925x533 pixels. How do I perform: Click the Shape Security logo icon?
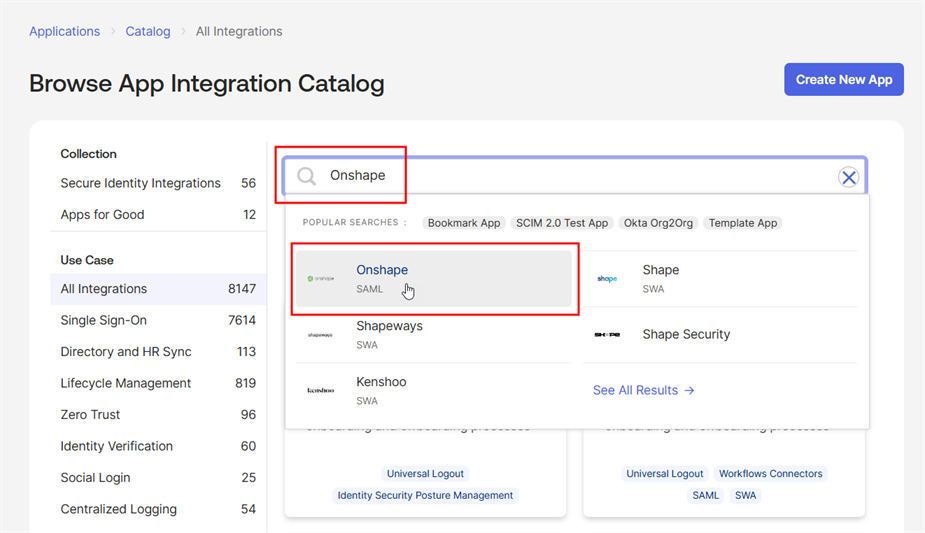pos(607,335)
